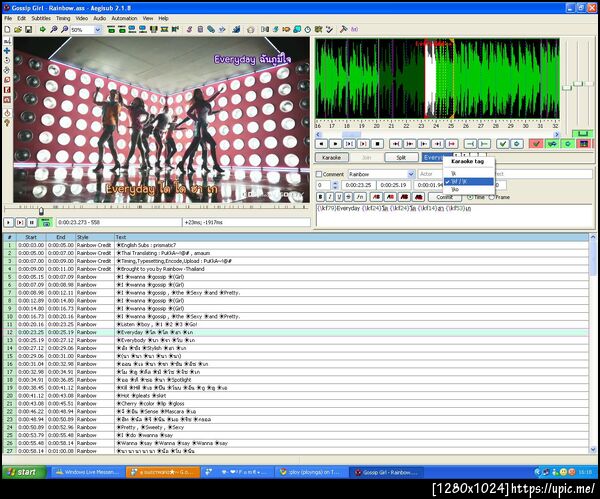Viewport: 600px width, 499px height.
Task: Open the File menu
Action: coord(8,18)
